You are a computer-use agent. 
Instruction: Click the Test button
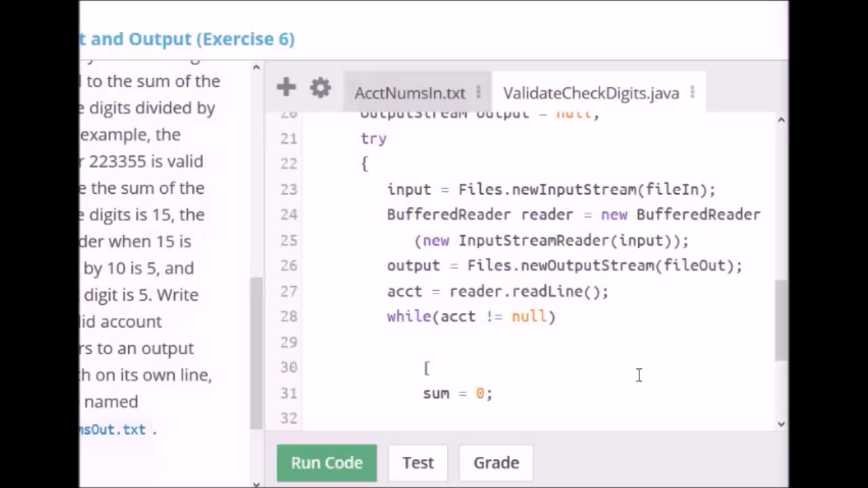418,463
